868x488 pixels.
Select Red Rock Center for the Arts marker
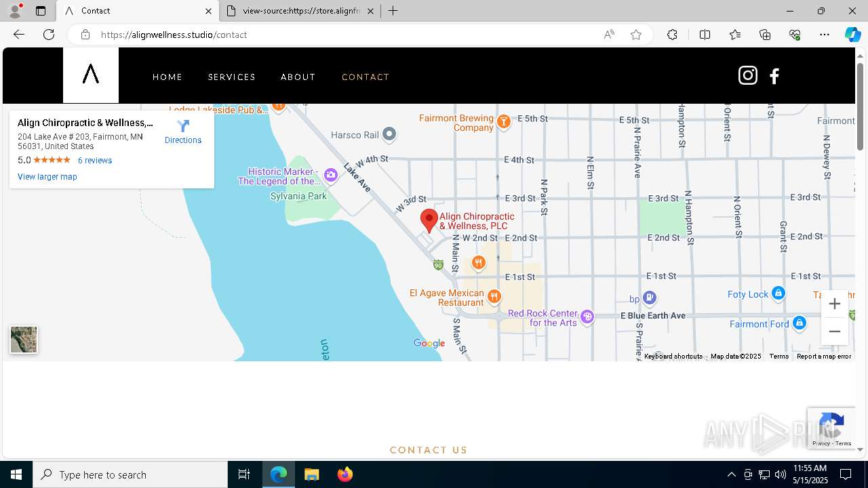pyautogui.click(x=587, y=317)
